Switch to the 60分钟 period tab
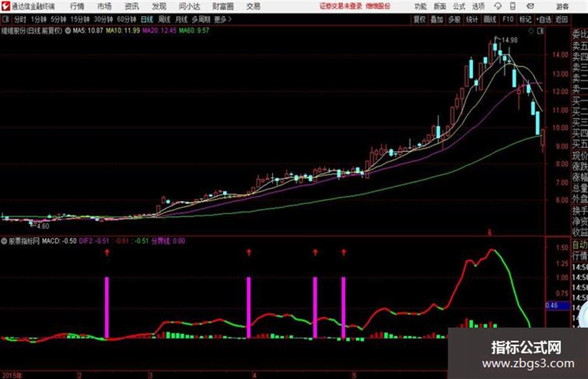The image size is (588, 379). (126, 19)
